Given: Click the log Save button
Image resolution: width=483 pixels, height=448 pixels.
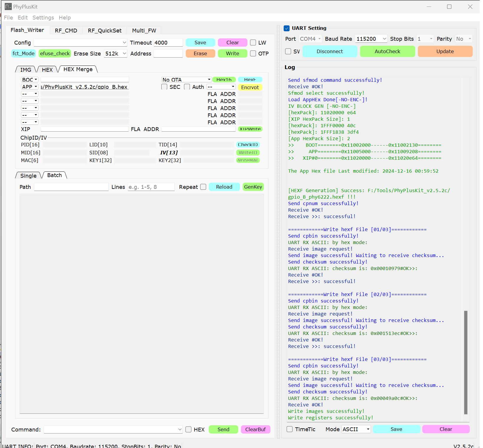Looking at the screenshot, I should tap(396, 429).
